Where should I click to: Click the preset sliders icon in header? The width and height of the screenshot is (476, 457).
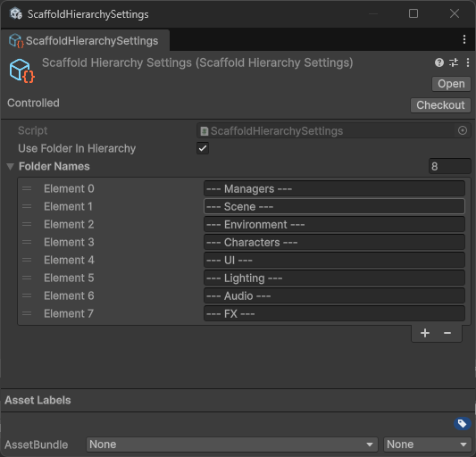[454, 62]
